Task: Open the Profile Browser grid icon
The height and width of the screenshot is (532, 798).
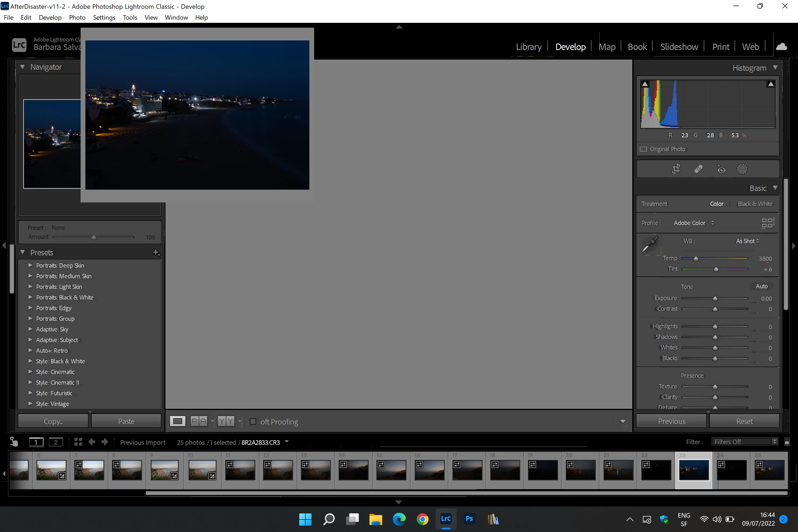Action: pos(767,223)
